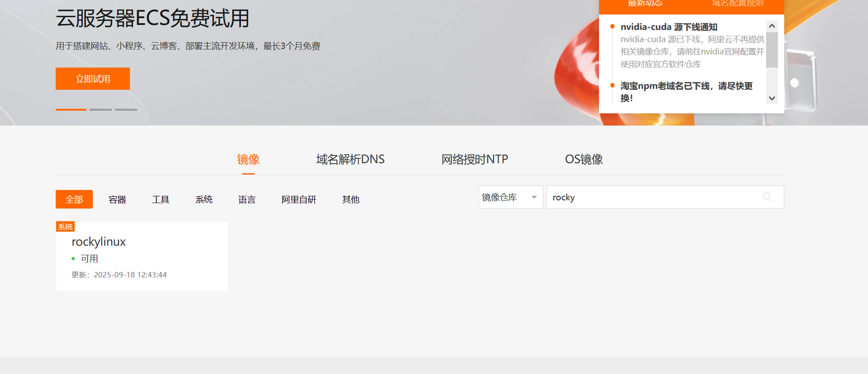Click the search magnifier icon
Viewport: 868px width, 374px height.
point(767,197)
